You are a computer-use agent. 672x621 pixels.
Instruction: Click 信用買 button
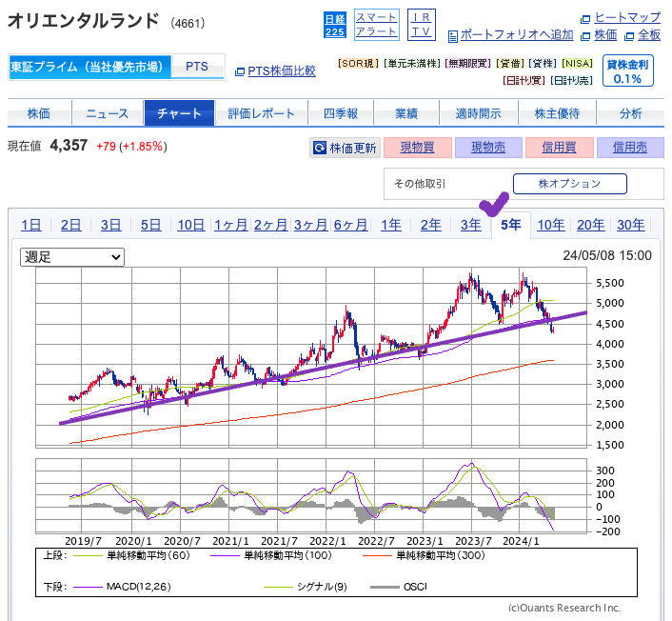[x=560, y=148]
